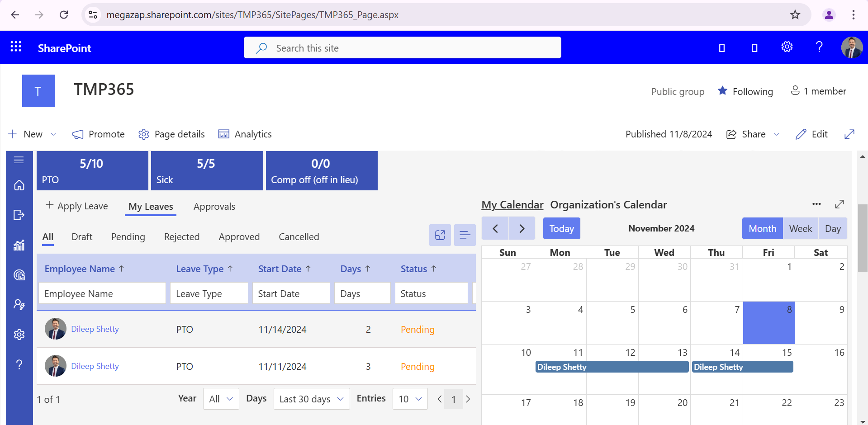The height and width of the screenshot is (425, 868).
Task: Select the All filter tab
Action: click(x=48, y=237)
